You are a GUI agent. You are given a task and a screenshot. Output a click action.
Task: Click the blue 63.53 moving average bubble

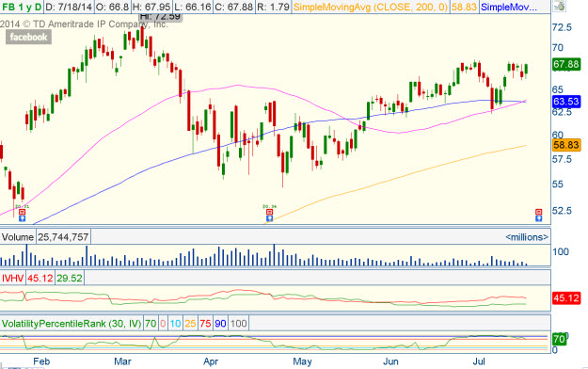566,102
